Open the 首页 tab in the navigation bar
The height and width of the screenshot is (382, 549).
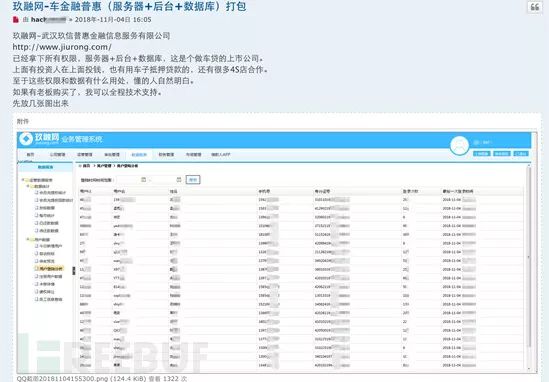pyautogui.click(x=30, y=154)
